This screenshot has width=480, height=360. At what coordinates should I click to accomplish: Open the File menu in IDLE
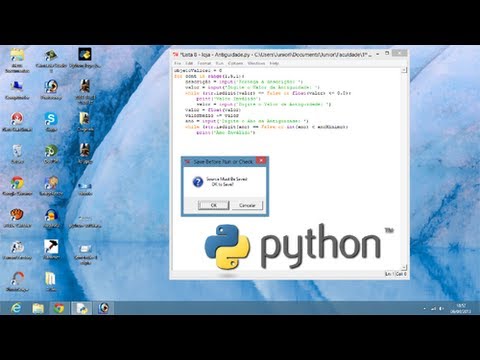177,63
